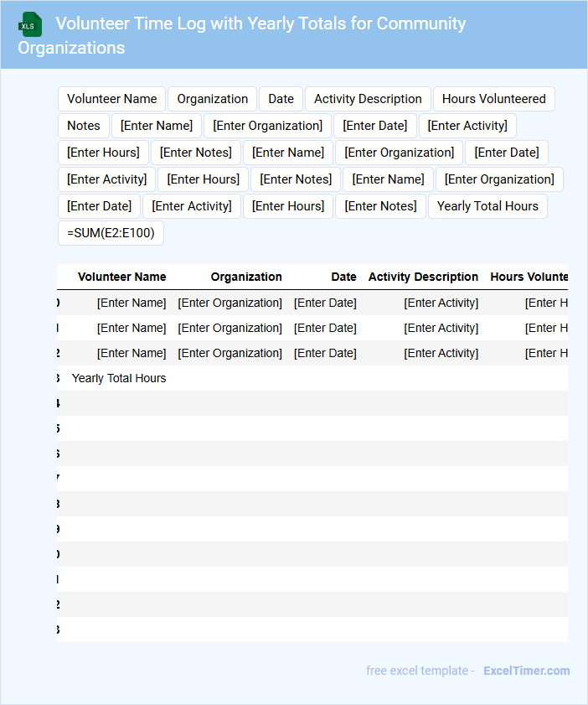588x705 pixels.
Task: Select the Notes tag chip
Action: tap(83, 126)
